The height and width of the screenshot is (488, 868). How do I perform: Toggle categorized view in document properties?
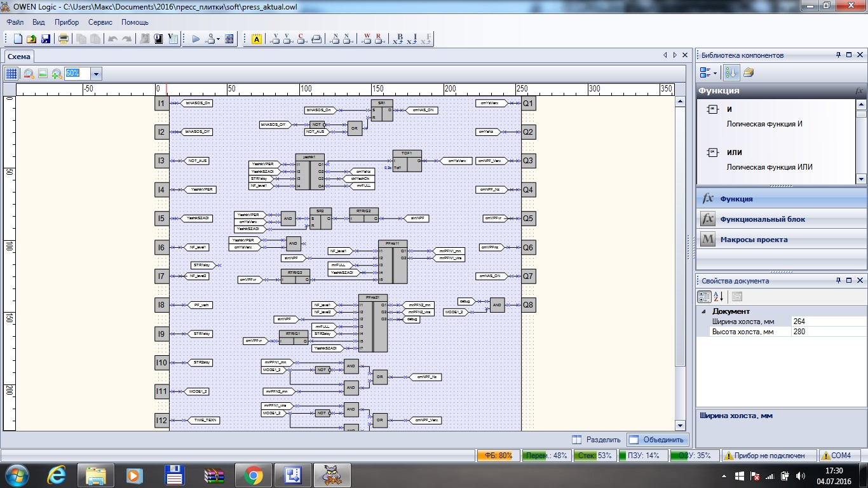click(704, 296)
